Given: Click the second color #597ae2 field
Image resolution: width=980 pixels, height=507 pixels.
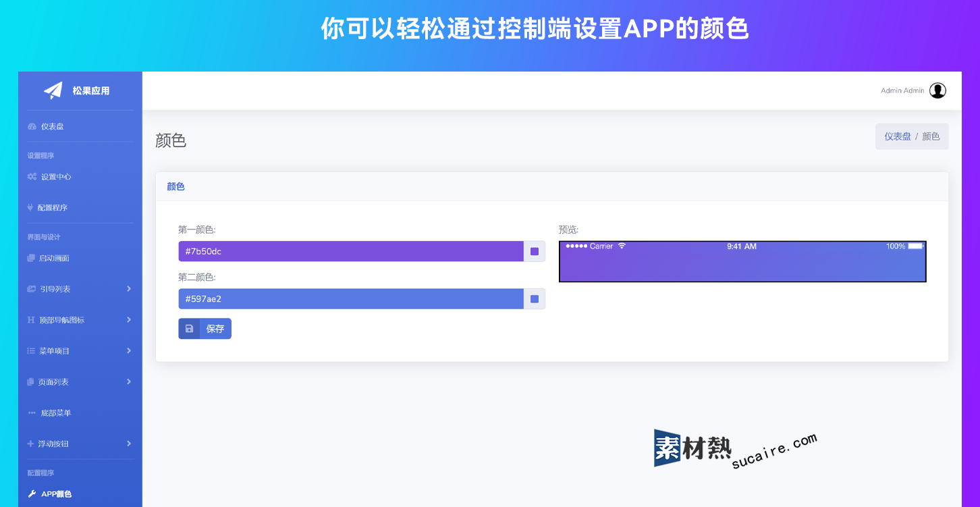Looking at the screenshot, I should tap(351, 299).
